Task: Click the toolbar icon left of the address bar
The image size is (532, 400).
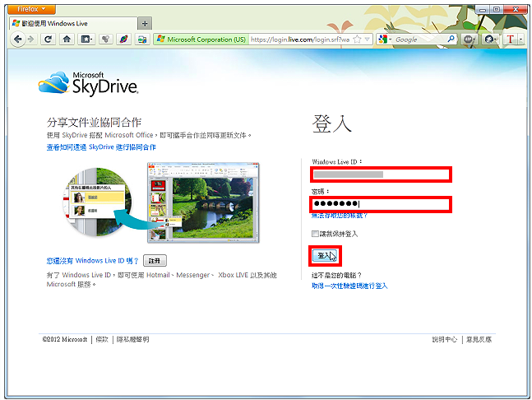Action: point(142,40)
